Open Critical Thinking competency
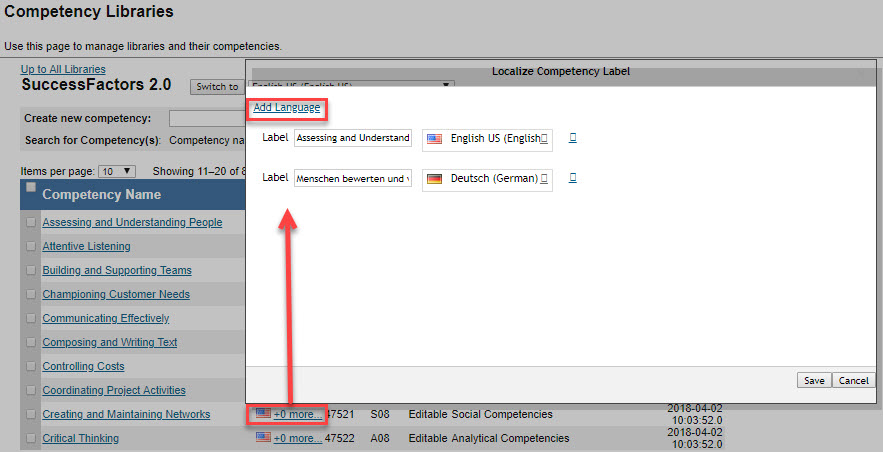 point(81,438)
